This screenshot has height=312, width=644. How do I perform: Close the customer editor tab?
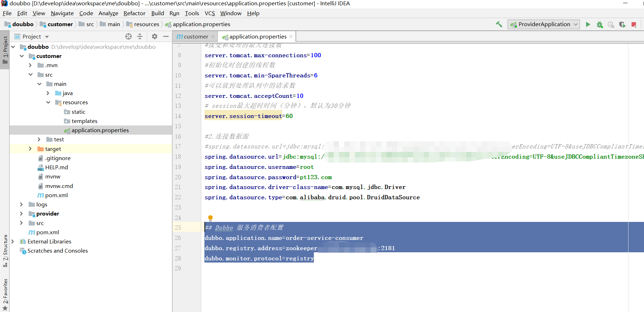point(213,36)
